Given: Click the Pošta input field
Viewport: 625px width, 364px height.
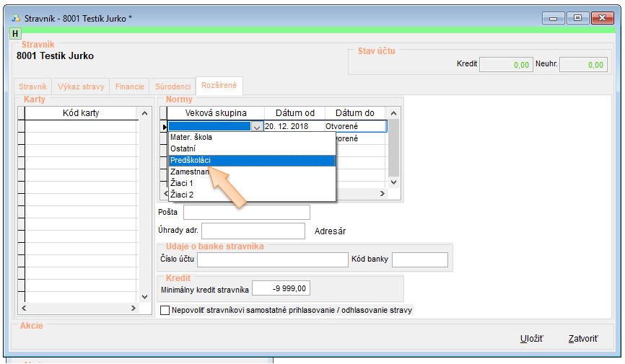Looking at the screenshot, I should coord(246,212).
